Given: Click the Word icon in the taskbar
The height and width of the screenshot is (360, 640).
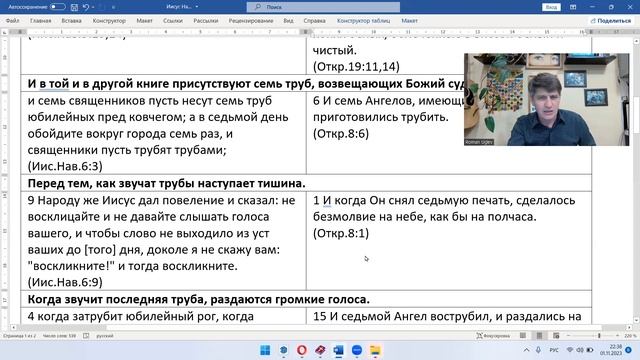Looking at the screenshot, I should point(338,350).
